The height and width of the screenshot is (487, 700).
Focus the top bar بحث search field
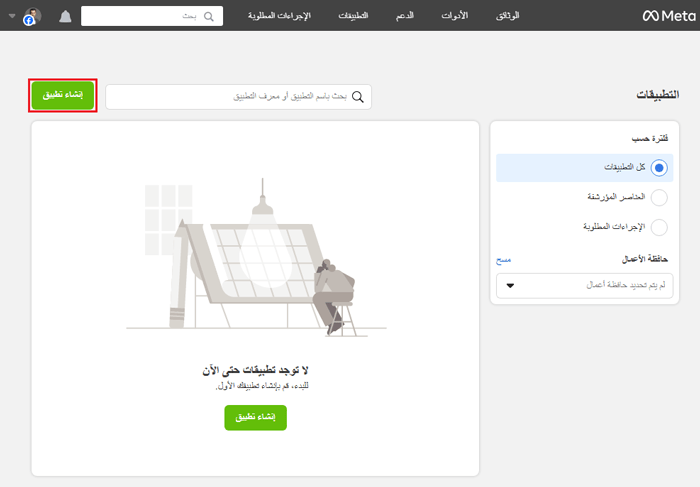tap(152, 16)
